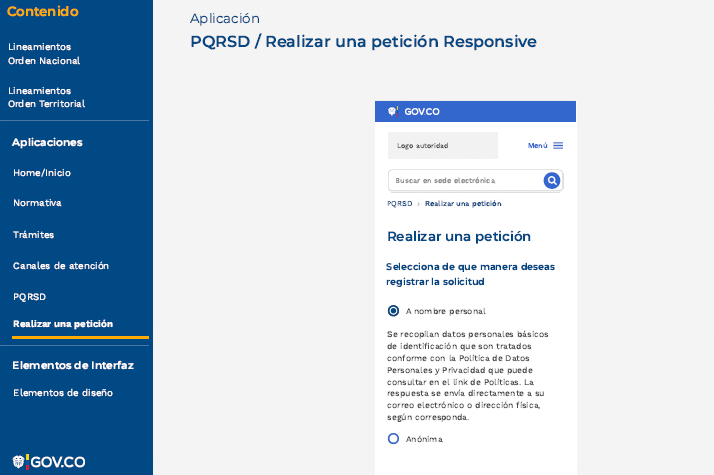The image size is (714, 475).
Task: Expand the Elementos de Interfaz section
Action: [73, 365]
